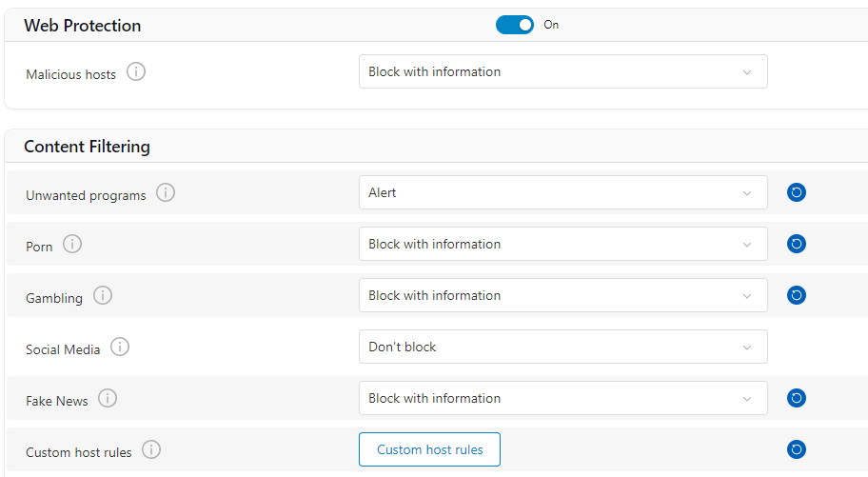
Task: Click the On label beside the switch
Action: tap(551, 25)
